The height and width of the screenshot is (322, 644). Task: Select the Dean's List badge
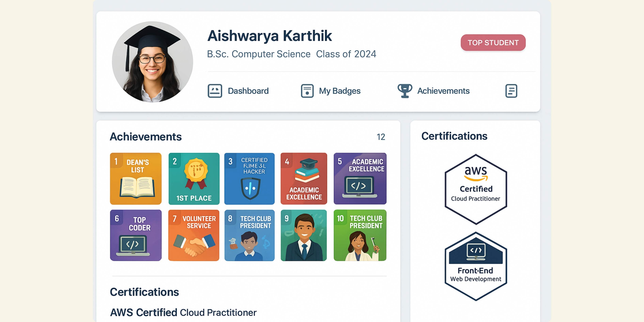[x=136, y=179]
